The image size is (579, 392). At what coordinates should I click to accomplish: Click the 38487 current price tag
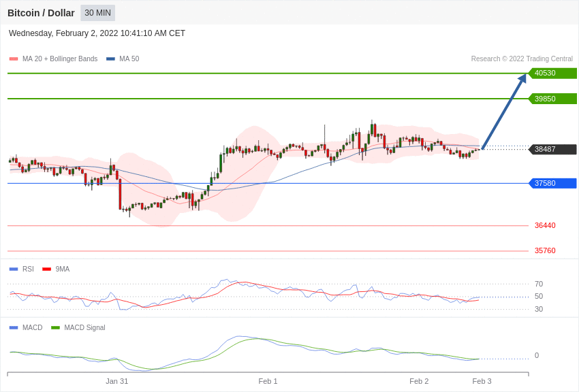[x=552, y=149]
